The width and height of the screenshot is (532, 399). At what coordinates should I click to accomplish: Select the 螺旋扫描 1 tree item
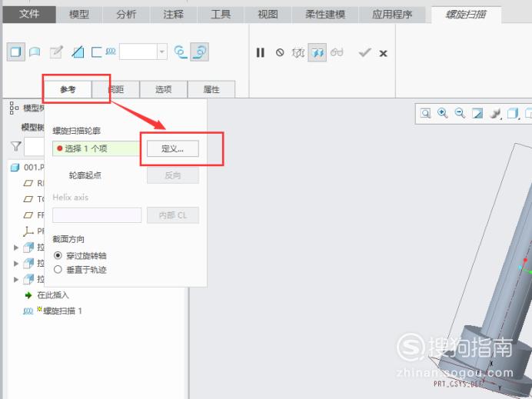coord(52,311)
